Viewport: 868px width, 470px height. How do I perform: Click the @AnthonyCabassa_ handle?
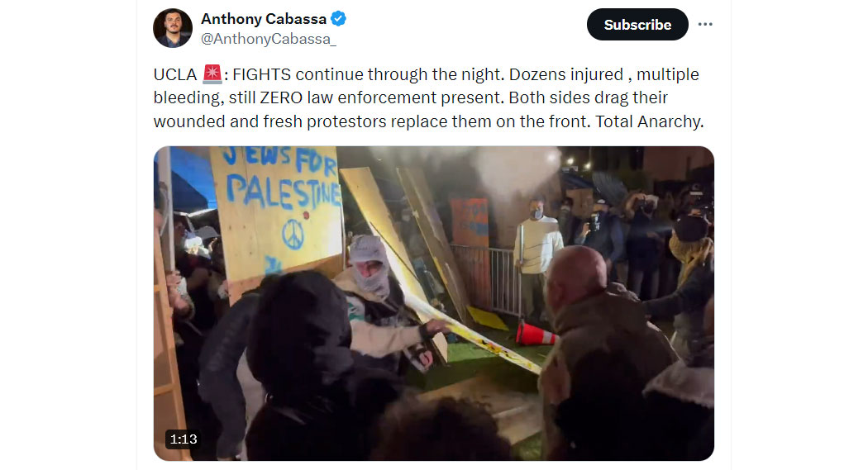(269, 39)
